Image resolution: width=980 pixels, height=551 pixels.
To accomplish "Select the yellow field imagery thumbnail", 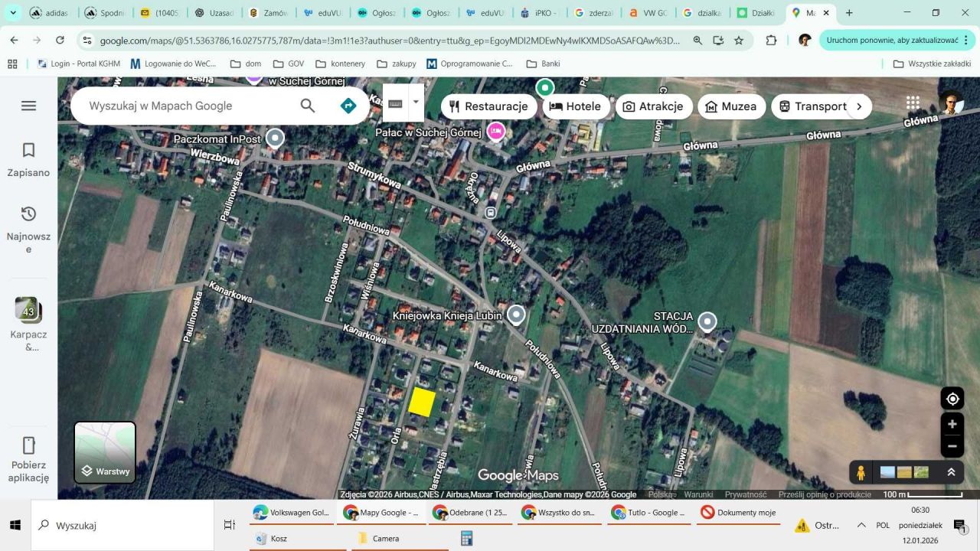I will tap(903, 472).
